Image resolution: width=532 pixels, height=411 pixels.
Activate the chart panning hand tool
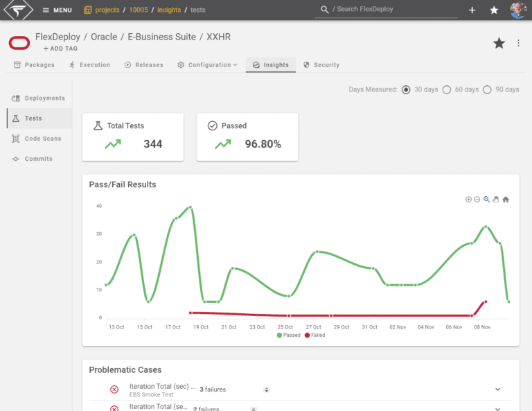point(496,199)
